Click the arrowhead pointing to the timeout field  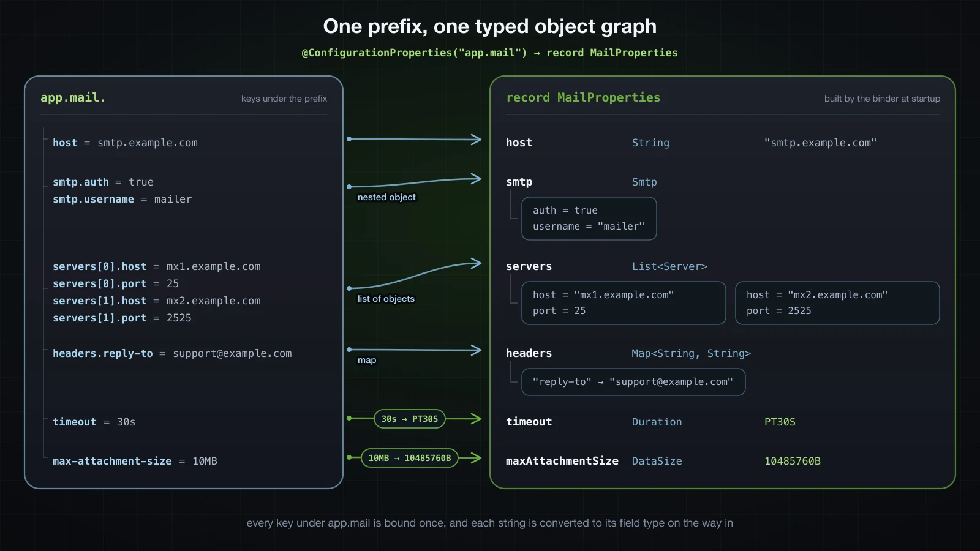(476, 419)
